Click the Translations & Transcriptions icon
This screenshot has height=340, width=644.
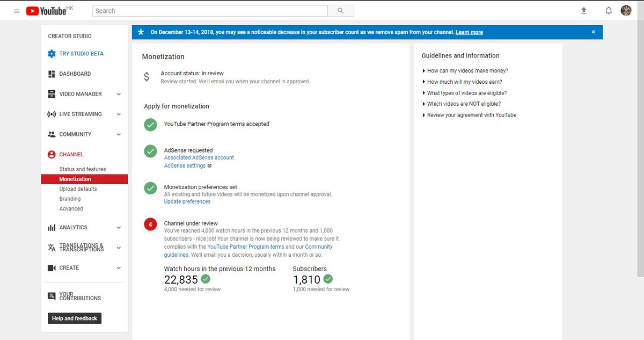[x=52, y=248]
